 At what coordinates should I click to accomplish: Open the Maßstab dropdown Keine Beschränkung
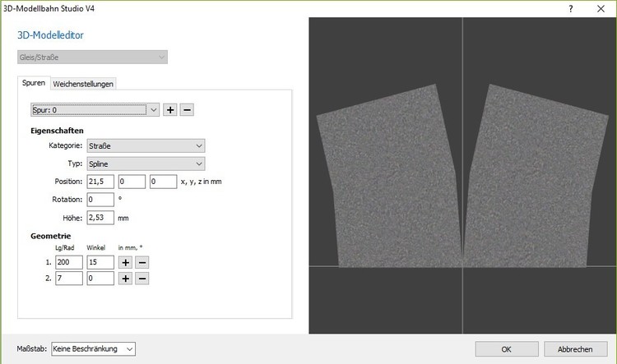point(93,348)
